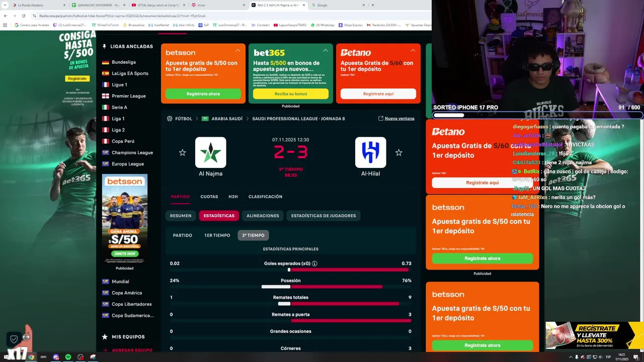This screenshot has width=644, height=362.
Task: Switch to the Cuotas tab
Action: (209, 197)
